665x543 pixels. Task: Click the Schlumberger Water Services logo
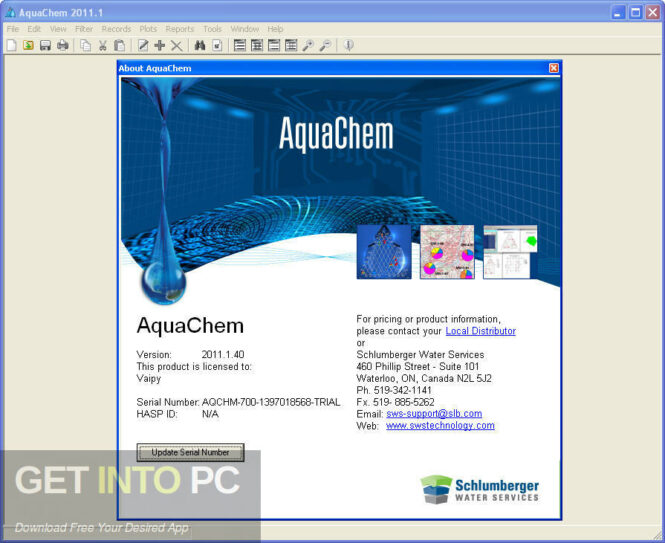479,490
